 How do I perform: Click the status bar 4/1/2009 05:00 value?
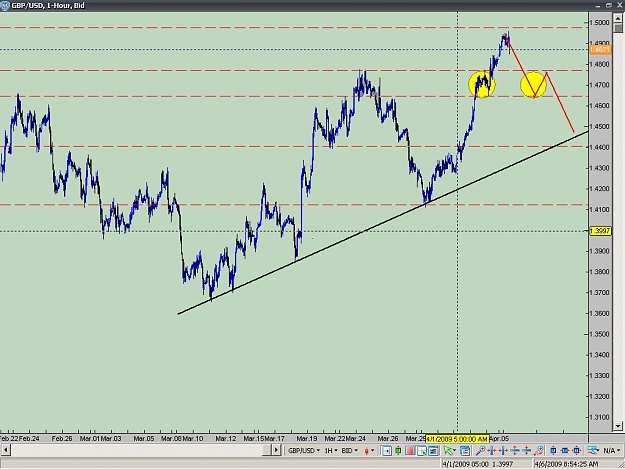(465, 464)
